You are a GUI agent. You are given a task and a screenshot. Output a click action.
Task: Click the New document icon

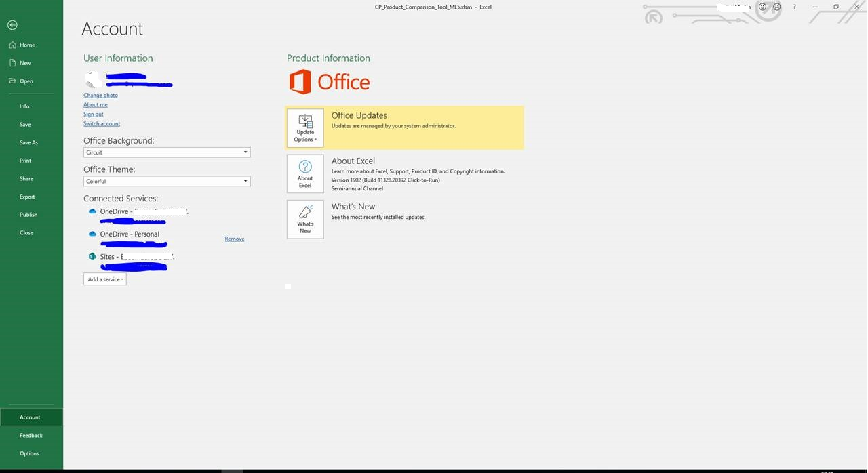pyautogui.click(x=12, y=63)
